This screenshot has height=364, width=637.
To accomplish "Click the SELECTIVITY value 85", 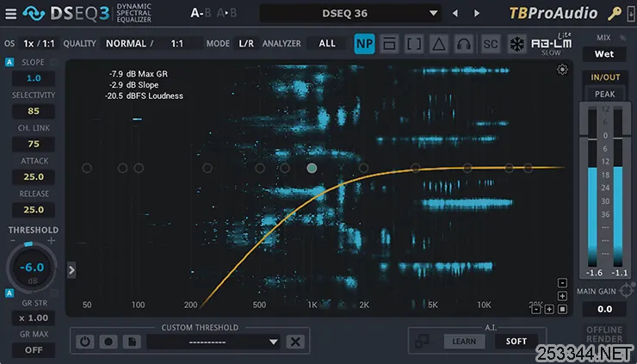I will (x=34, y=111).
